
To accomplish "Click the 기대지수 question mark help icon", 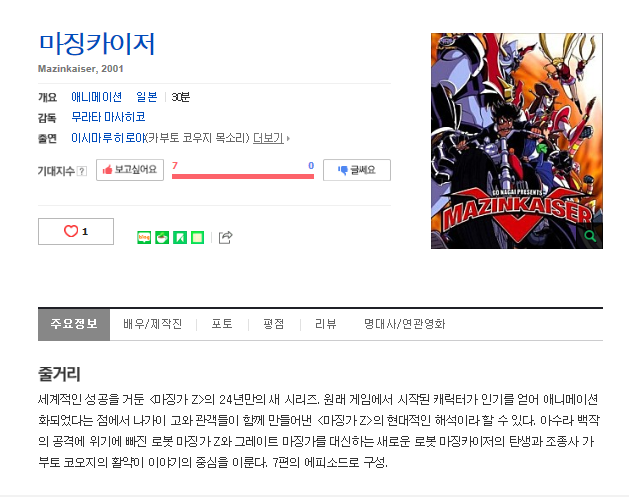I will click(82, 171).
